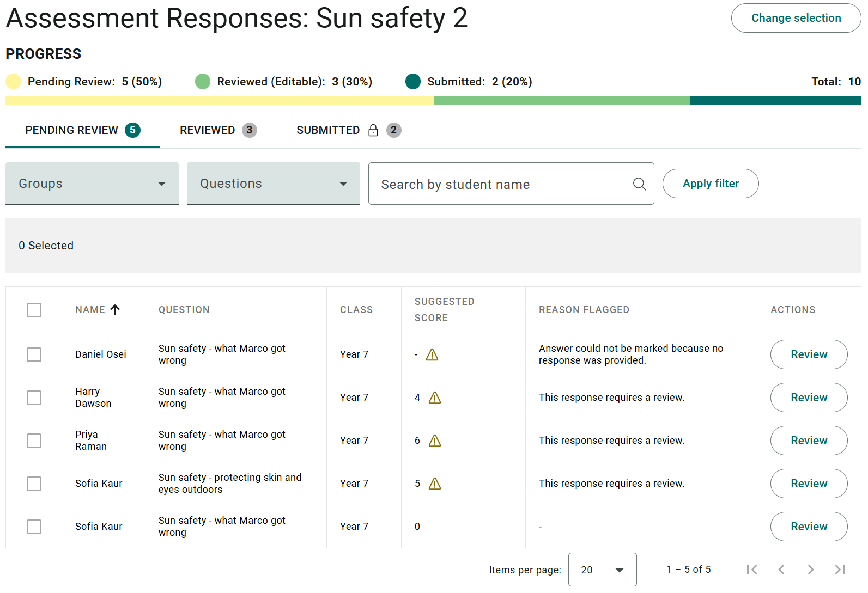Click 'no response was provided' reason text
Viewport: 868px width, 593px height.
[631, 354]
